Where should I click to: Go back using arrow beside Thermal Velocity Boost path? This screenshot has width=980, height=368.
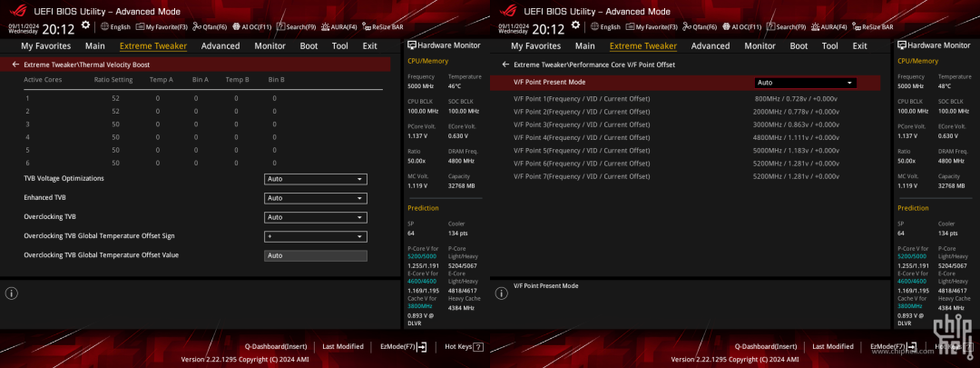pos(15,65)
